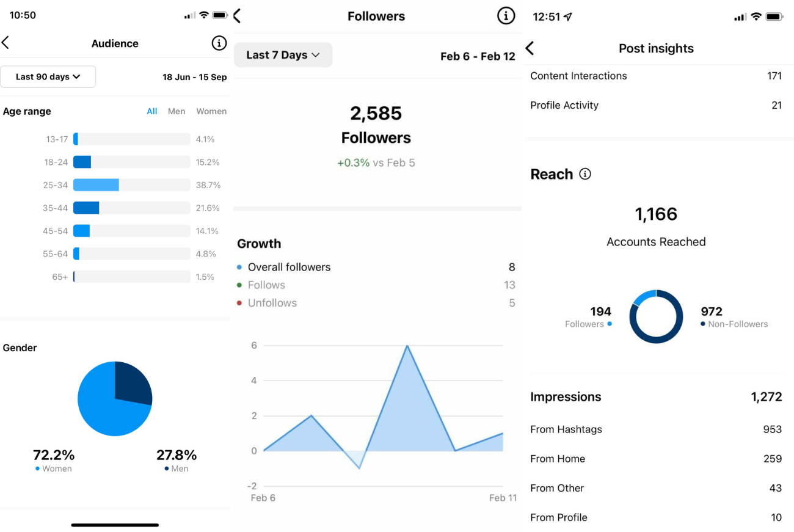Open the Feb 6 - Feb 12 date range
794x532 pixels.
478,54
